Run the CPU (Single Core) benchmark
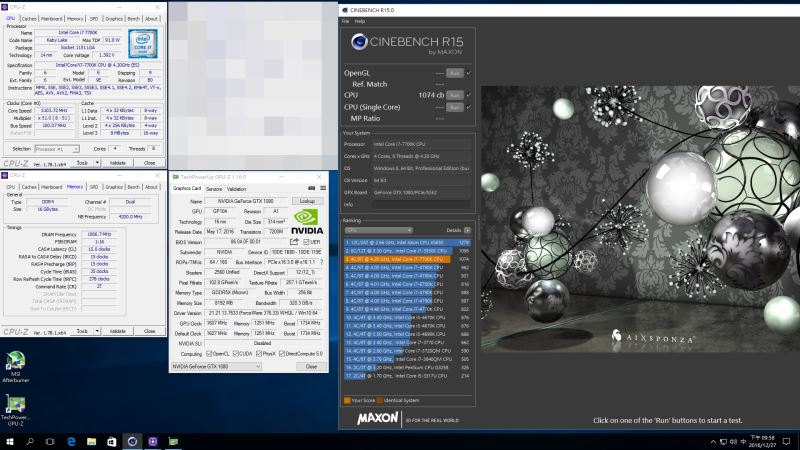The width and height of the screenshot is (800, 450). point(455,107)
